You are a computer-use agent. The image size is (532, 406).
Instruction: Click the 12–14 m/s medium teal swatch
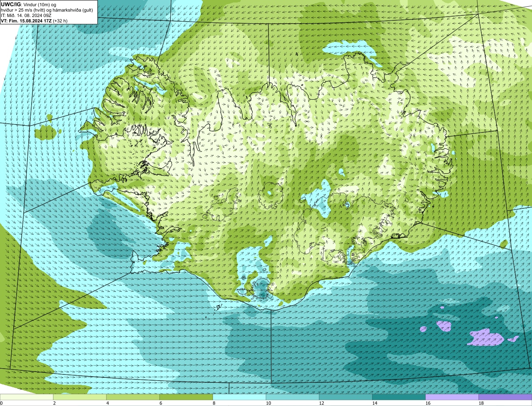346,397
